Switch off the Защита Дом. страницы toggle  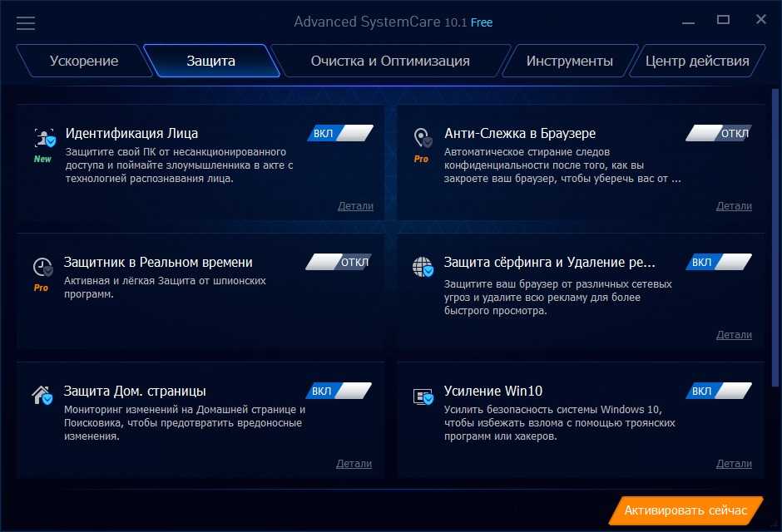(338, 391)
